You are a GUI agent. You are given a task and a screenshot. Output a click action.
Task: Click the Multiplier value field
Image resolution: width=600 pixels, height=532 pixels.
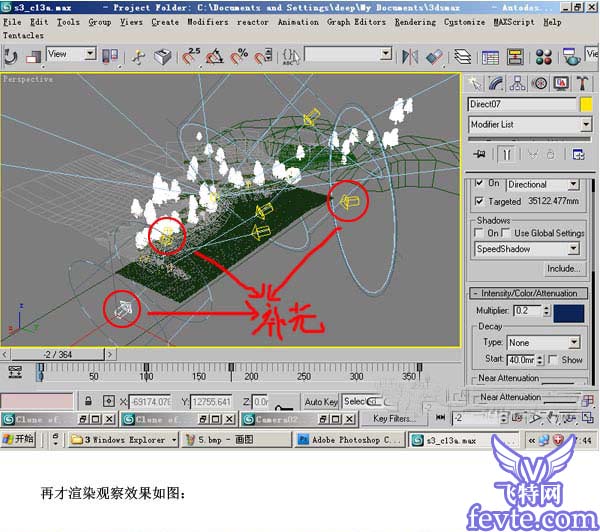click(528, 310)
